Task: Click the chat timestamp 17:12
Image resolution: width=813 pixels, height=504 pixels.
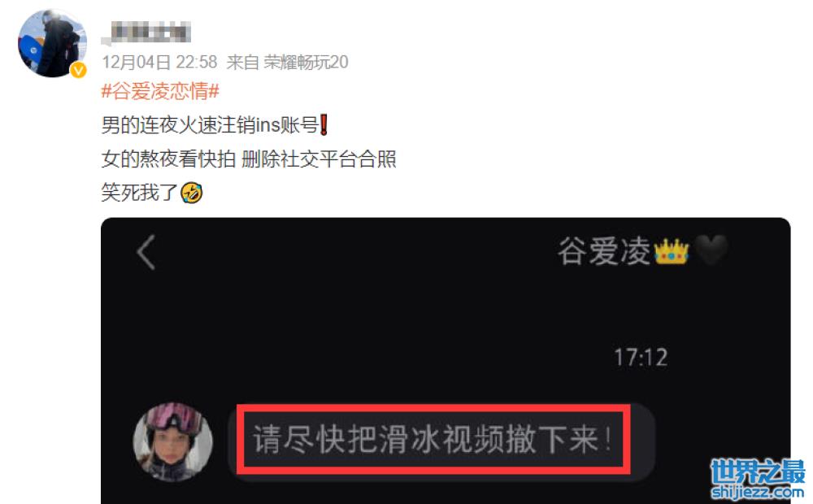Action: 641,357
